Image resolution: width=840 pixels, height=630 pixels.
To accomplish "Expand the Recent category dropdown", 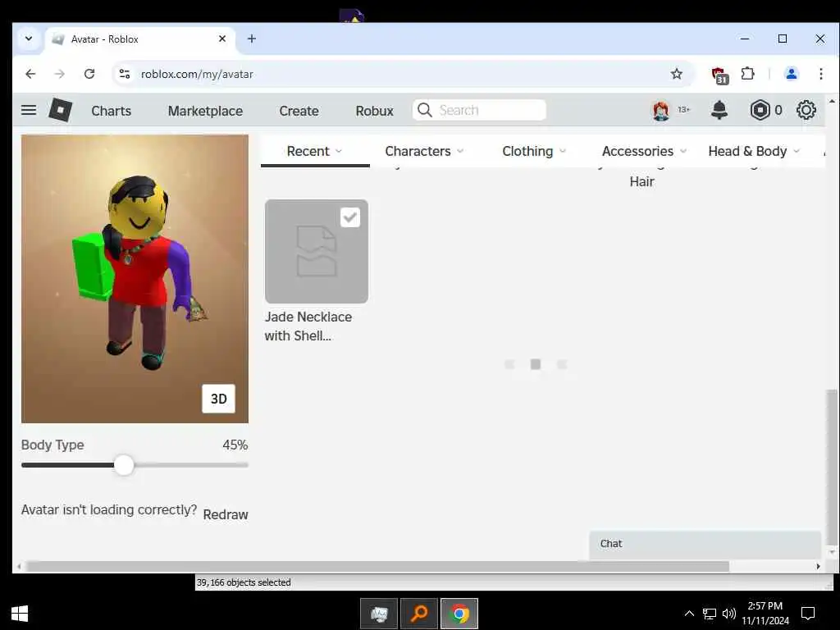I will (x=314, y=151).
